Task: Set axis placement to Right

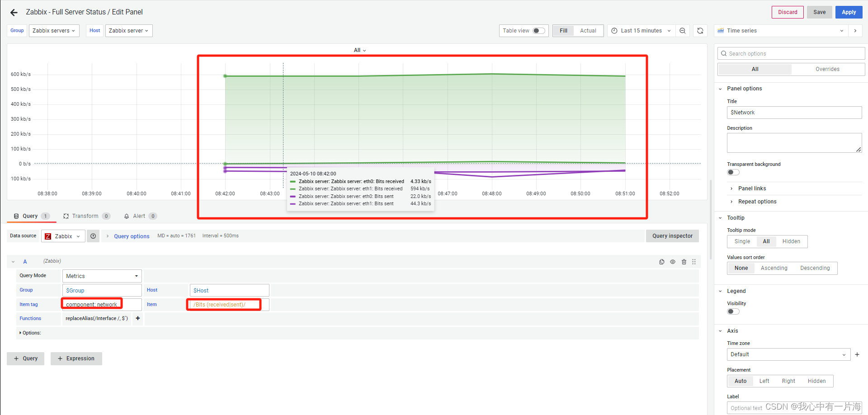Action: 788,381
